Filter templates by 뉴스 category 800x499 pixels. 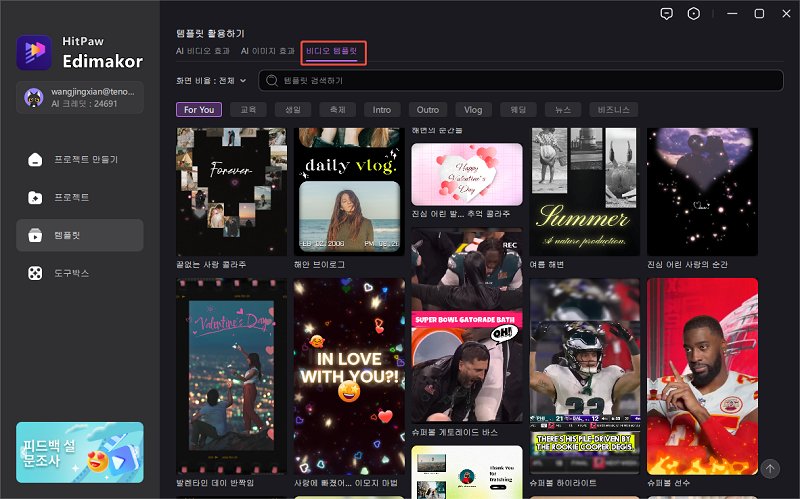(563, 110)
